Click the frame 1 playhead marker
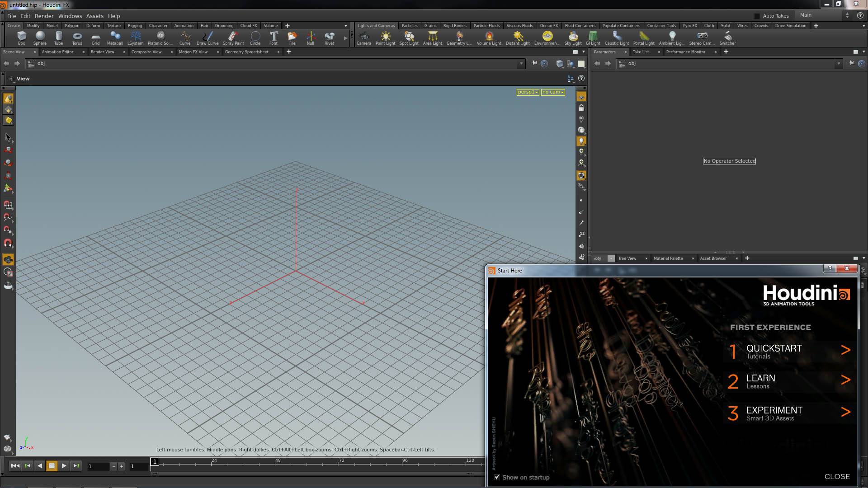 tap(155, 462)
